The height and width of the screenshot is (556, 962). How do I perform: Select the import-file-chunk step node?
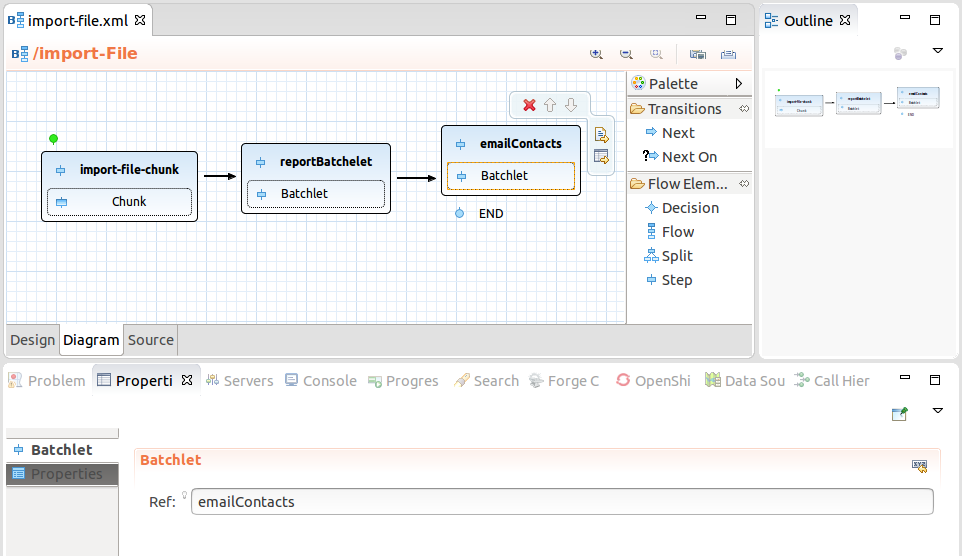click(x=129, y=170)
